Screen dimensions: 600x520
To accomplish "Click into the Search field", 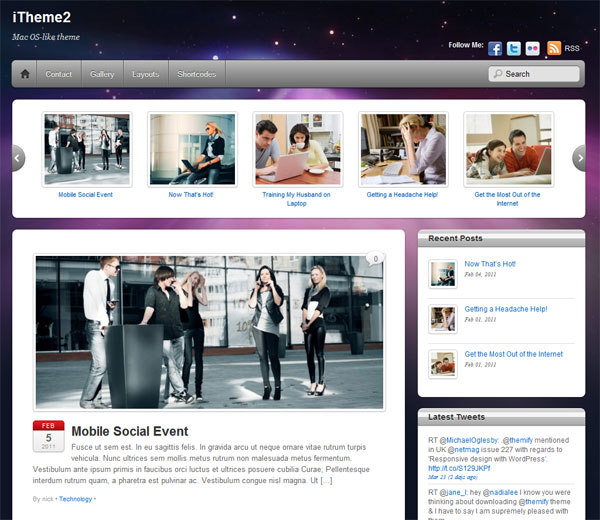I will [534, 74].
